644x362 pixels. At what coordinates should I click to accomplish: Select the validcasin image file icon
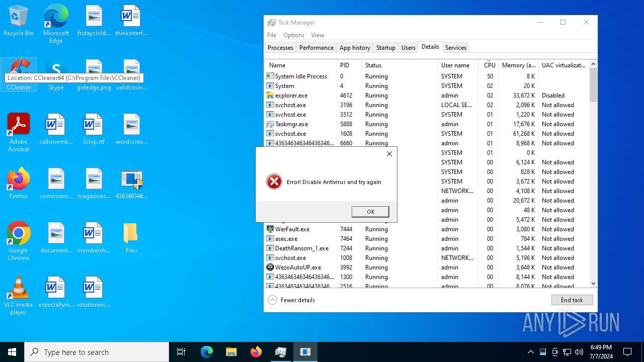(x=131, y=75)
